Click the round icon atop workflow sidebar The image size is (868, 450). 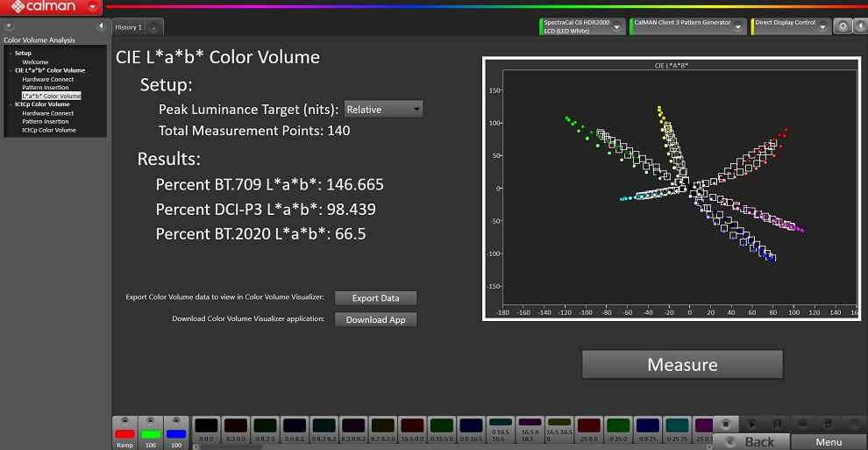9,26
